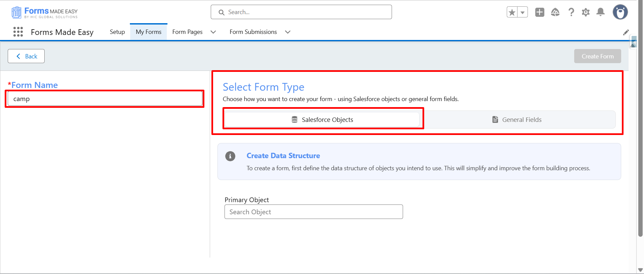
Task: Switch to the Setup tab
Action: pos(117,32)
